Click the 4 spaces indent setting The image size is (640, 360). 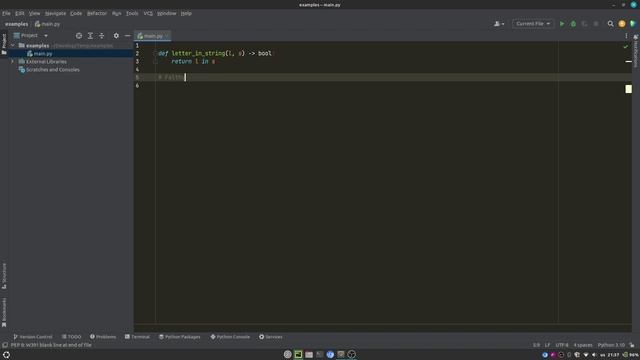583,345
